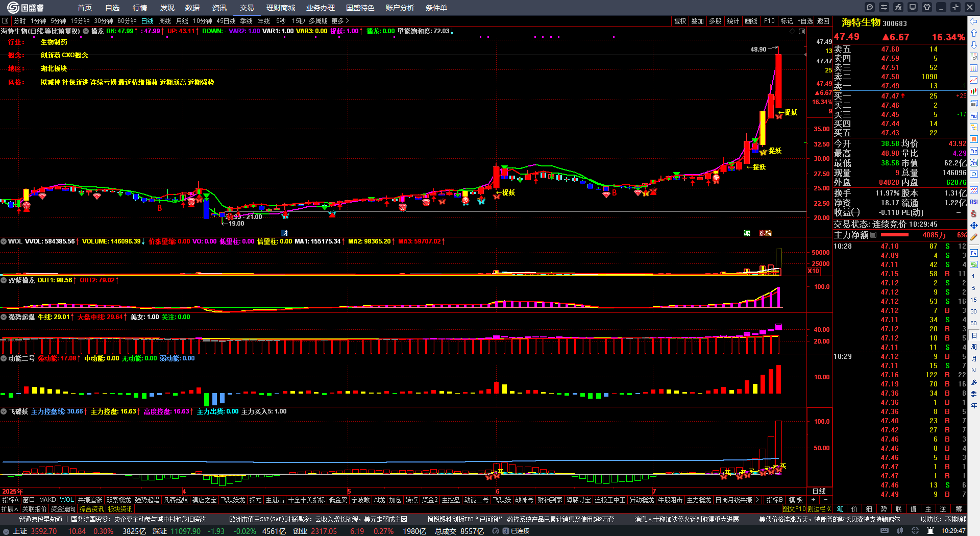The width and height of the screenshot is (980, 536).
Task: Open the message chat bubble icon
Action: click(870, 7)
